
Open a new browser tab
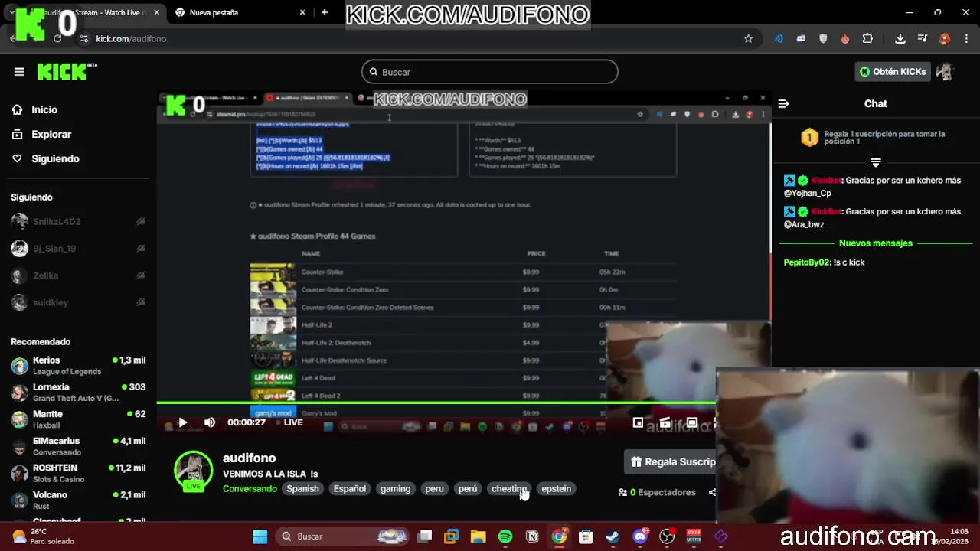tap(325, 12)
